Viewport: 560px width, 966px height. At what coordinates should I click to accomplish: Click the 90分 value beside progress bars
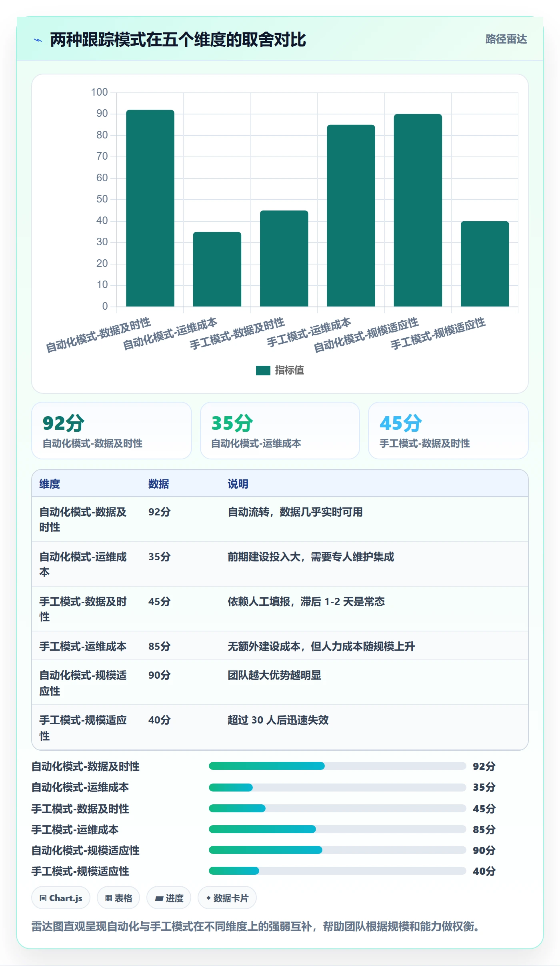[484, 850]
